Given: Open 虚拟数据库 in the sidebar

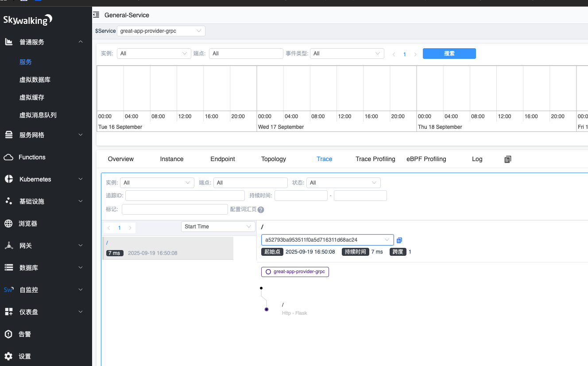Looking at the screenshot, I should [x=35, y=80].
